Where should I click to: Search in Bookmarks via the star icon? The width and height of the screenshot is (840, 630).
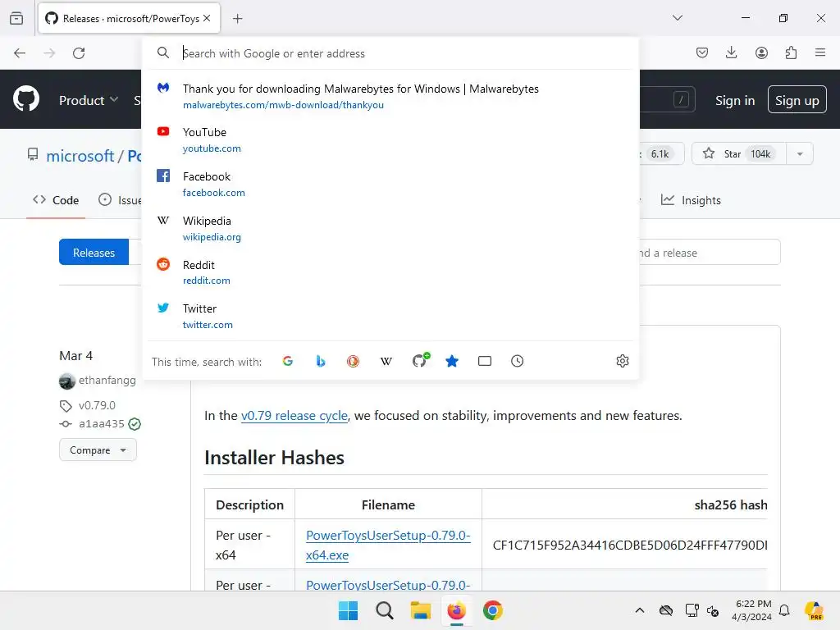[452, 361]
